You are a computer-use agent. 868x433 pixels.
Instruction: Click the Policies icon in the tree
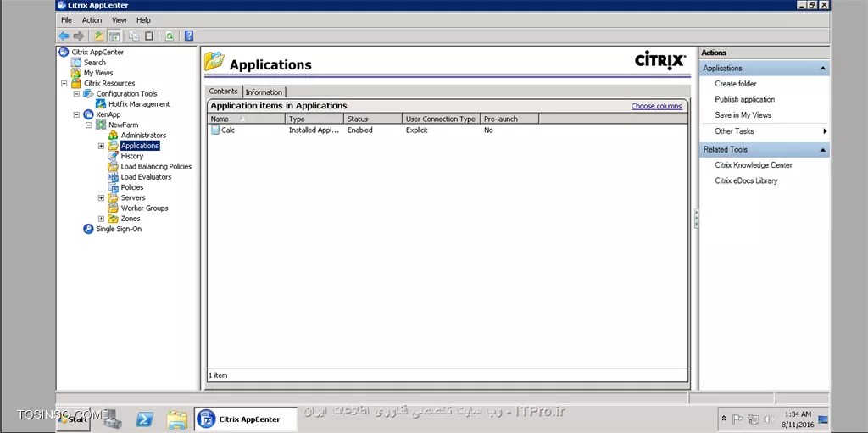coord(113,187)
